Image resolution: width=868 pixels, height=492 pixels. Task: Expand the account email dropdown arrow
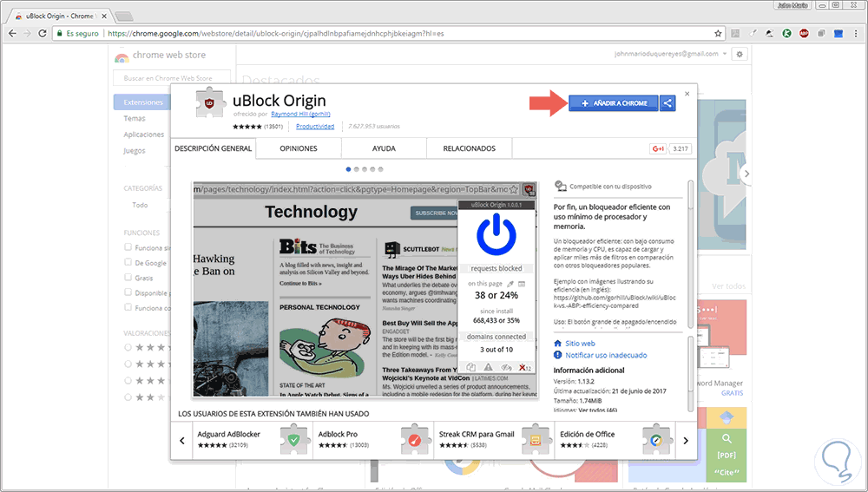pos(725,54)
